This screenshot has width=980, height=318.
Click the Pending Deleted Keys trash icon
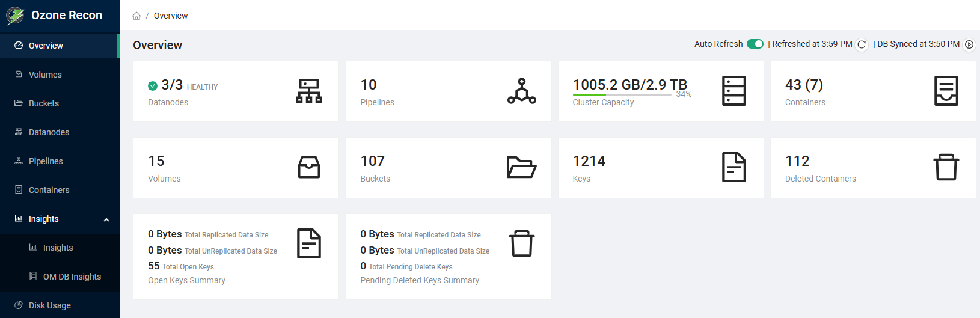(x=522, y=243)
